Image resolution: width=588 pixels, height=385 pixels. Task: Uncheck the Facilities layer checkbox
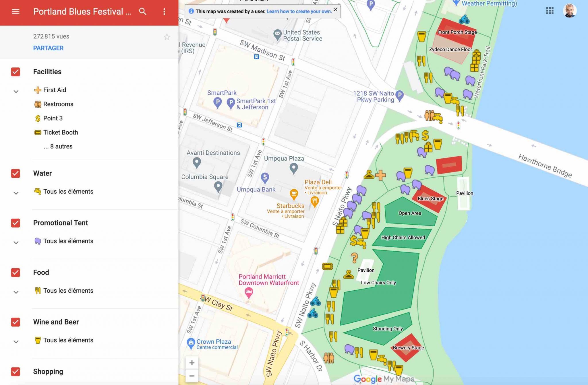16,72
